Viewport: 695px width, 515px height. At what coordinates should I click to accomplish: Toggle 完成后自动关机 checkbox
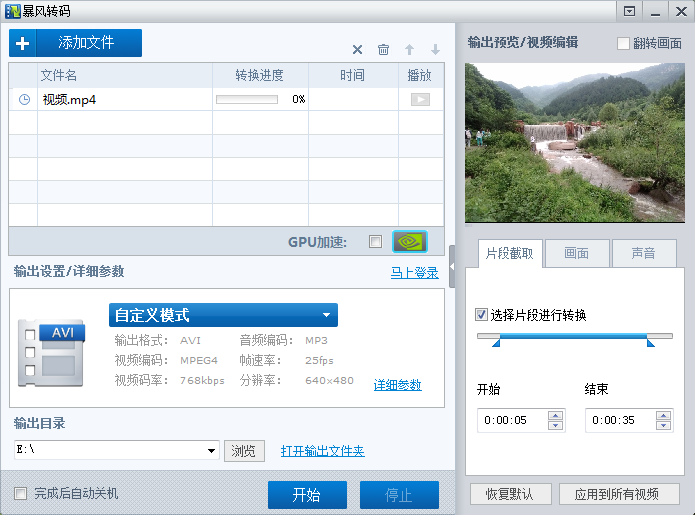tap(20, 493)
